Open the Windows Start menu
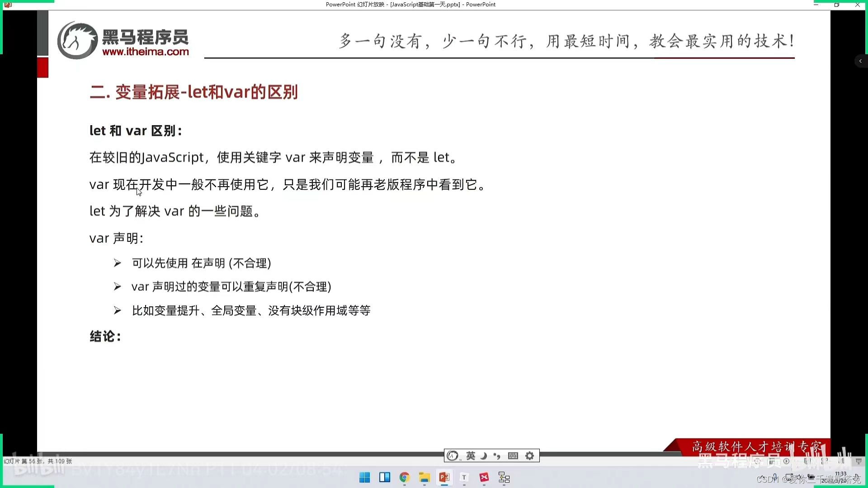 pos(364,478)
